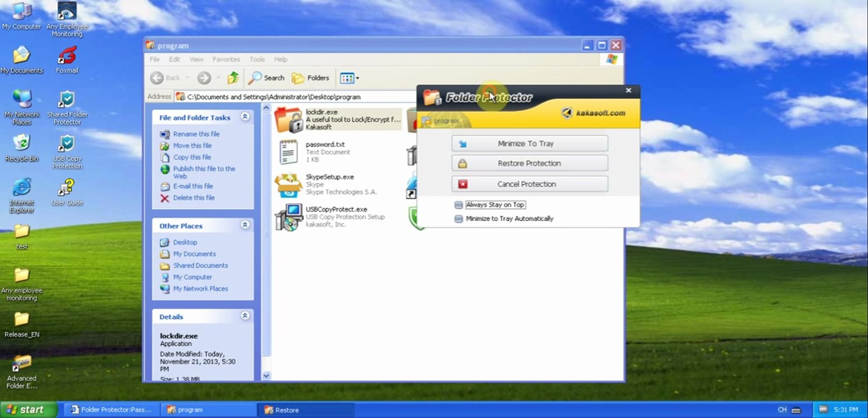Launch Foxmail from the desktop
The height and width of the screenshot is (418, 868).
[x=67, y=60]
